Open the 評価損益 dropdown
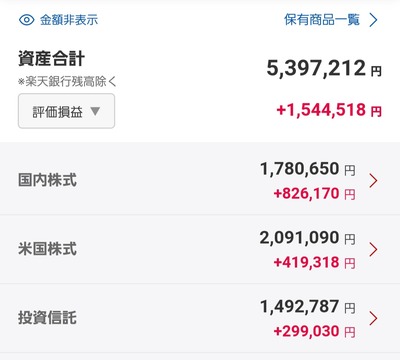This screenshot has width=400, height=360. pyautogui.click(x=66, y=111)
